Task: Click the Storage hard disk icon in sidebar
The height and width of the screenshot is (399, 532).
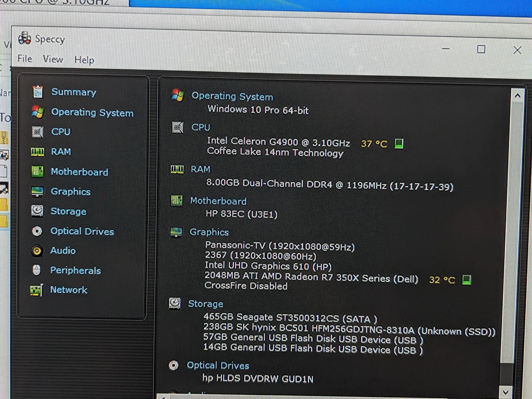Action: (37, 211)
